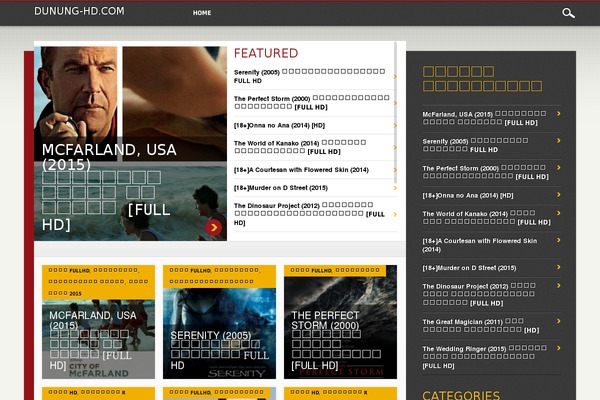Click arrow beside Featured Murder on D Street

click(x=395, y=188)
